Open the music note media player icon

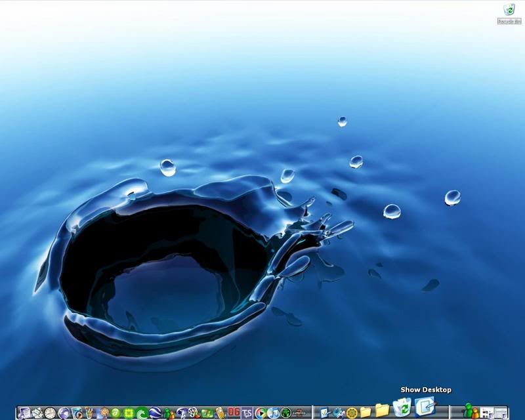coord(272,411)
